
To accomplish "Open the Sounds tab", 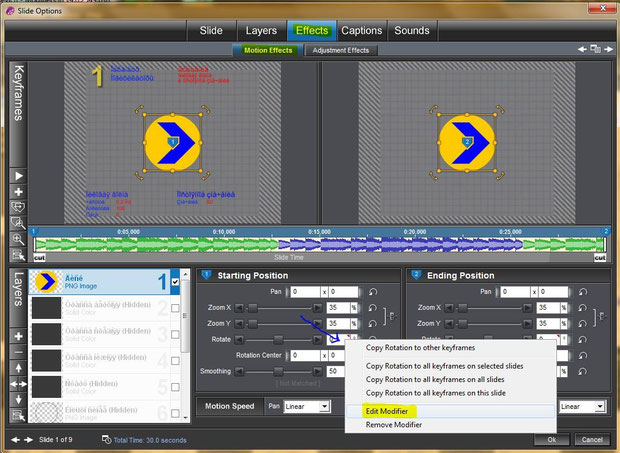I will pos(412,30).
